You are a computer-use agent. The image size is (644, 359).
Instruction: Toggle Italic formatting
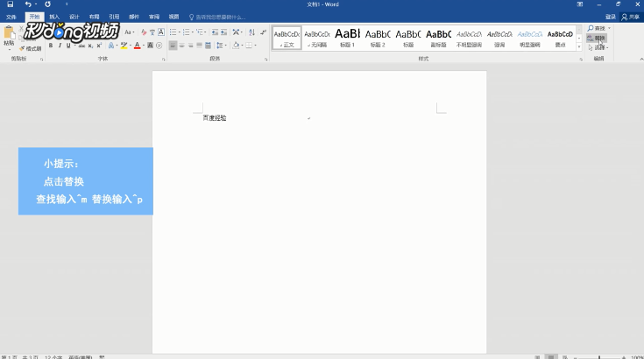pyautogui.click(x=60, y=46)
